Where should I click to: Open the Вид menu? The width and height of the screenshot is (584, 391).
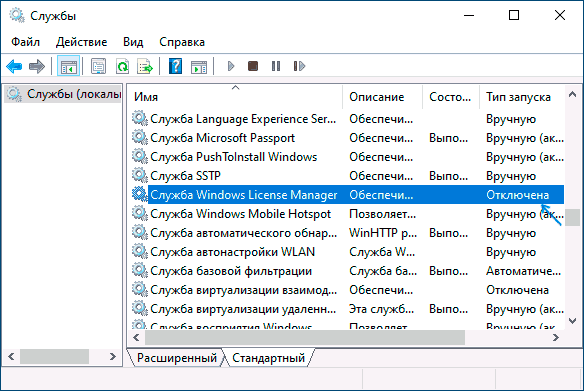133,42
